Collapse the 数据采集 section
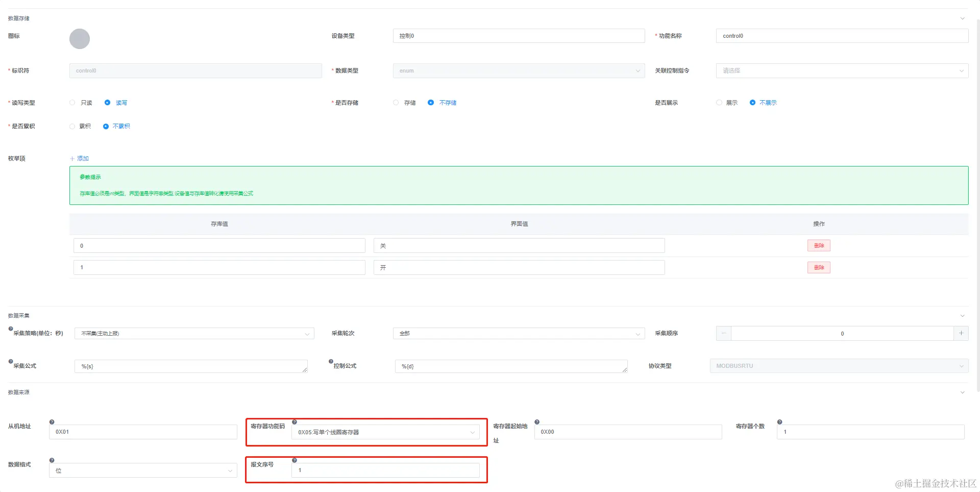980x492 pixels. [963, 316]
